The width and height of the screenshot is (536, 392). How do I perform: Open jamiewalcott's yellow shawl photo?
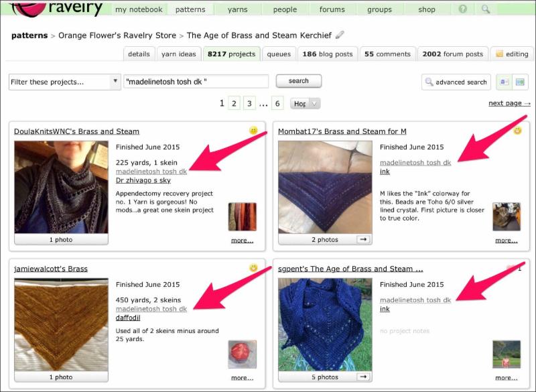coord(61,324)
